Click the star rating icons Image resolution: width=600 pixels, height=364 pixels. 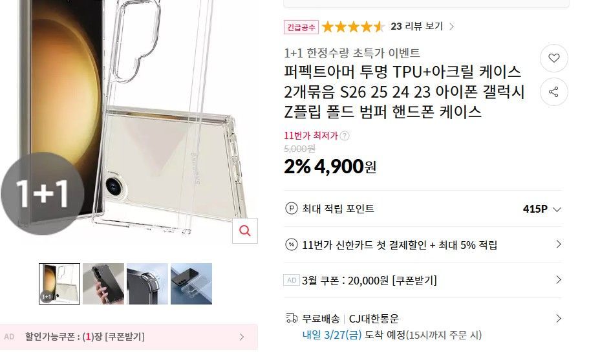[x=353, y=27]
